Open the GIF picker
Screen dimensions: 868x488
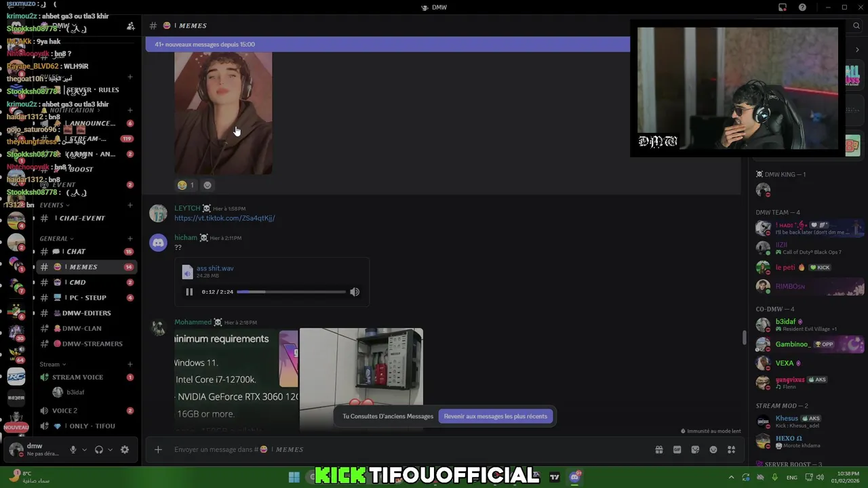click(677, 449)
